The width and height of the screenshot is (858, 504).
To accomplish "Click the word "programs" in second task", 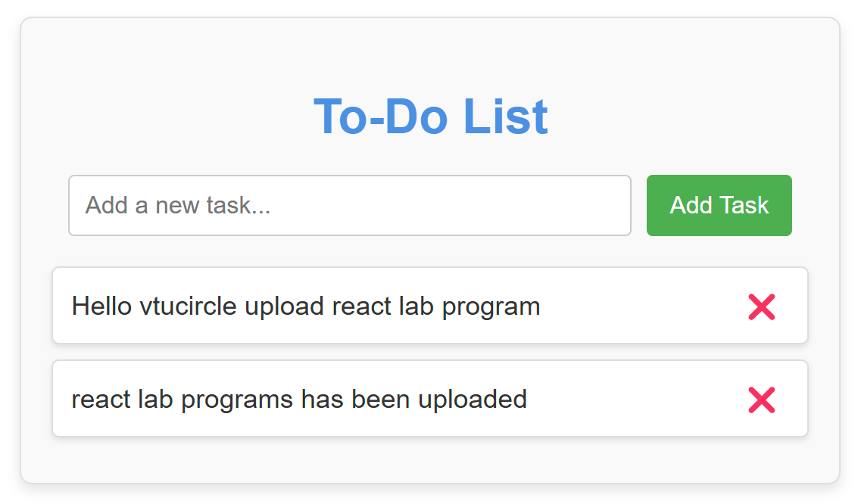I will point(236,400).
